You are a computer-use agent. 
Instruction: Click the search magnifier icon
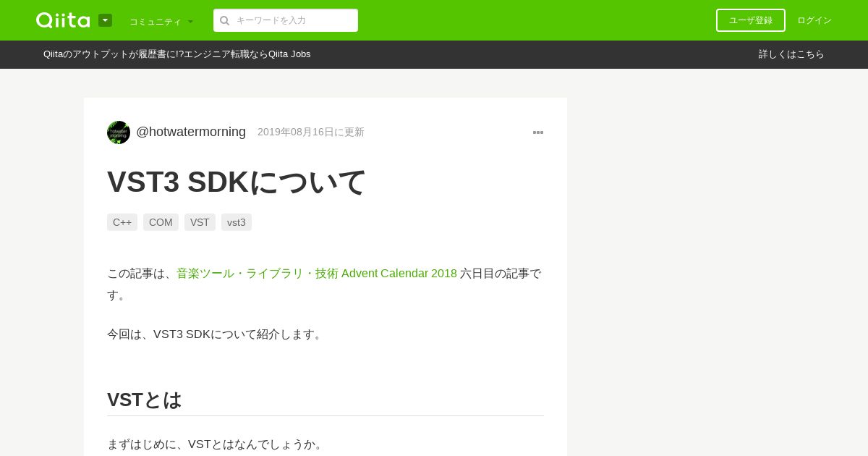225,20
